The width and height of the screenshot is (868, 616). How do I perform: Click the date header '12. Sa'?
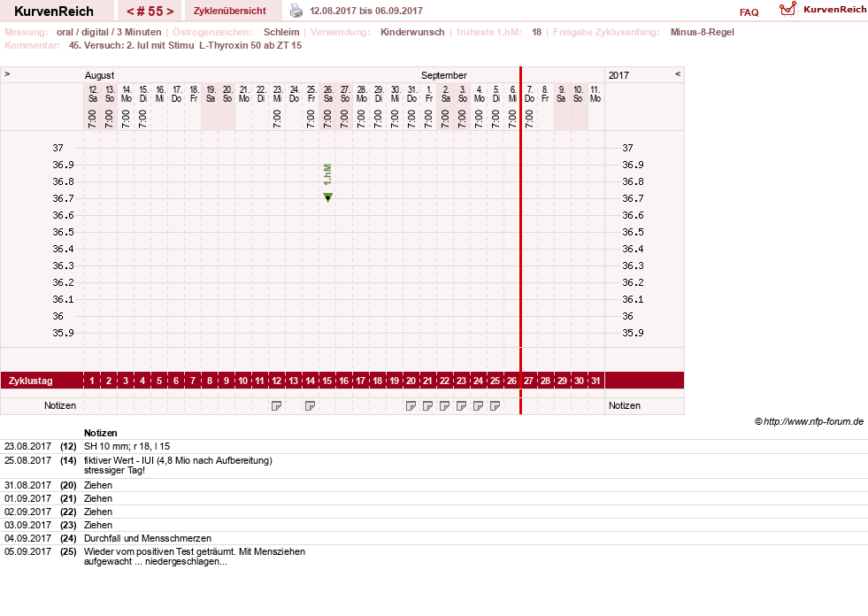coord(92,94)
